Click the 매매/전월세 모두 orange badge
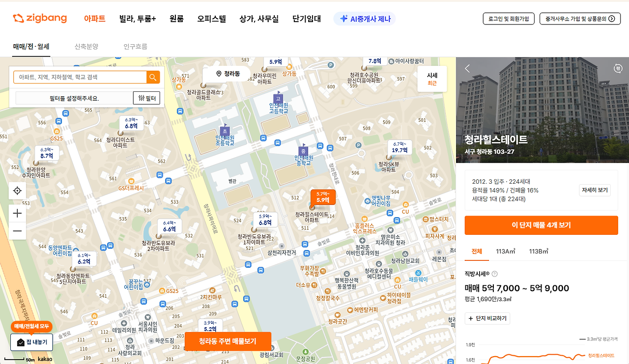 (x=31, y=327)
